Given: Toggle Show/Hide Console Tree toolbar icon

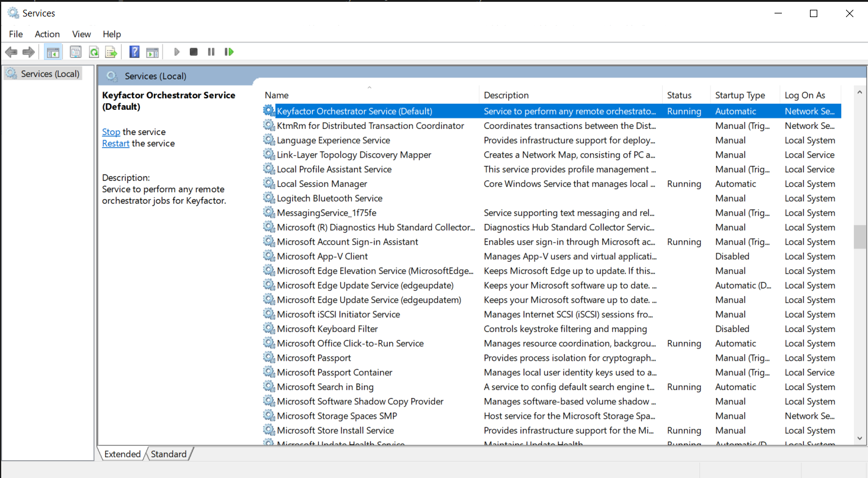Looking at the screenshot, I should coord(53,53).
